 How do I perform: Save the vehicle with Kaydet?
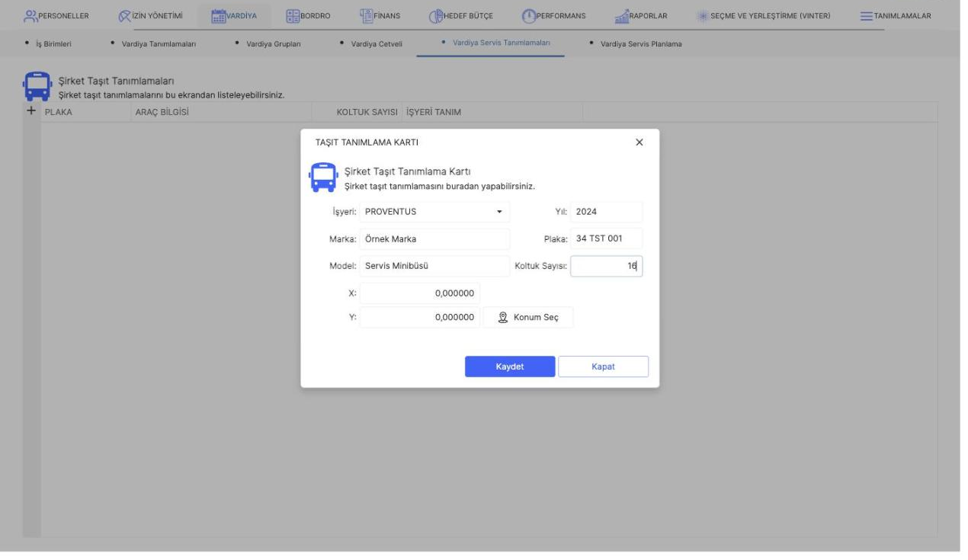point(510,366)
